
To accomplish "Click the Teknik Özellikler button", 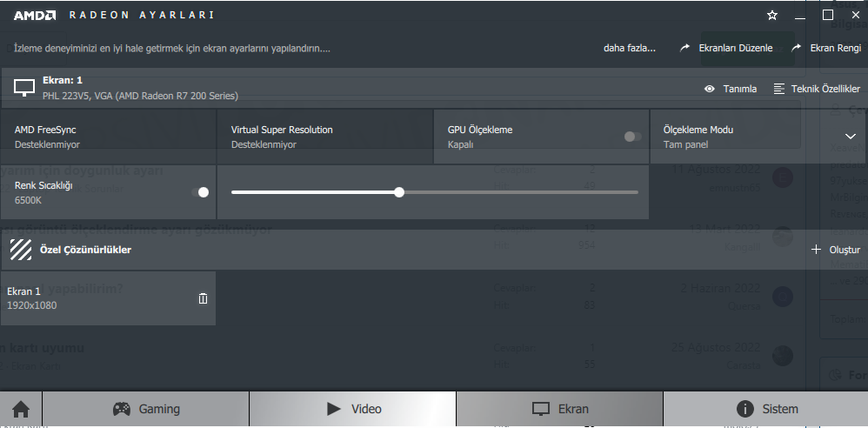I will 817,89.
